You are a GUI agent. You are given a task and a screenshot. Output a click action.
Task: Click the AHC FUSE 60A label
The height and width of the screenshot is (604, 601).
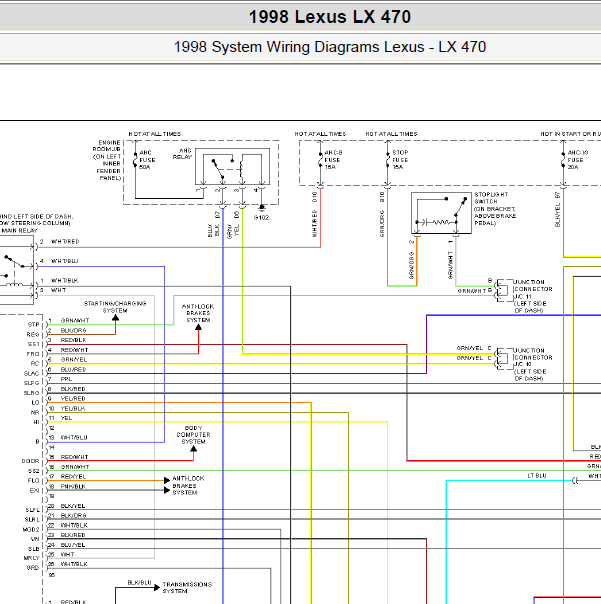tap(147, 160)
